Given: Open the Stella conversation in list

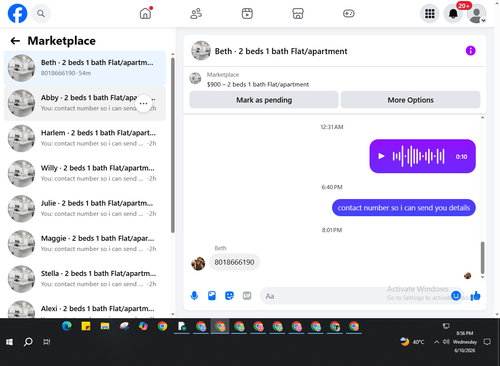Looking at the screenshot, I should [85, 279].
